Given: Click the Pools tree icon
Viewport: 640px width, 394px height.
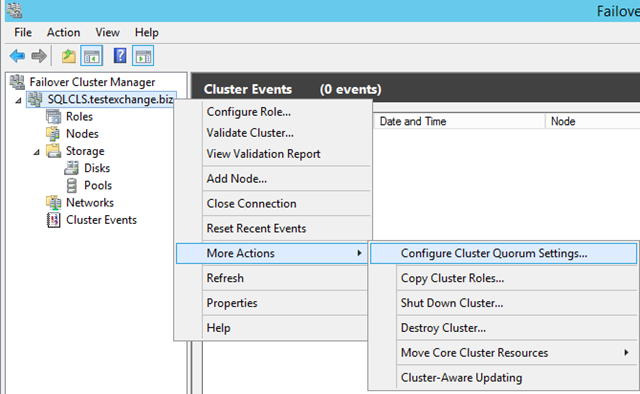Looking at the screenshot, I should (71, 185).
